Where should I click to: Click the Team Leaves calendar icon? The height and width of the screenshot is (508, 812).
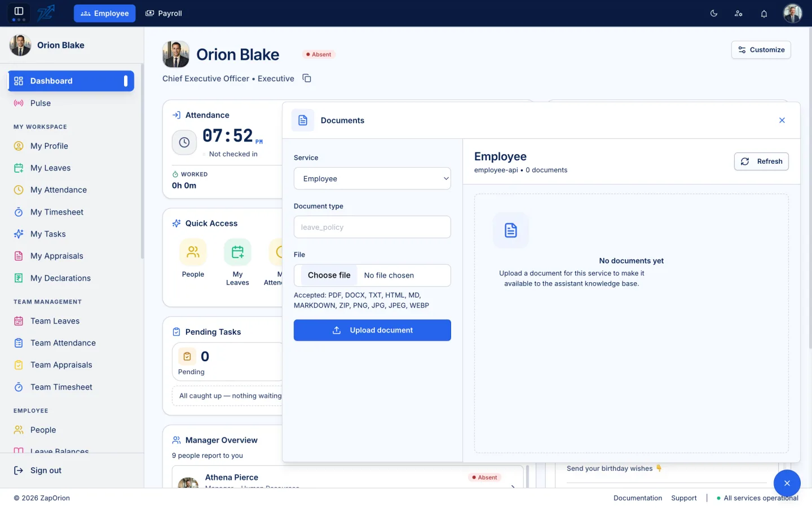coord(19,321)
